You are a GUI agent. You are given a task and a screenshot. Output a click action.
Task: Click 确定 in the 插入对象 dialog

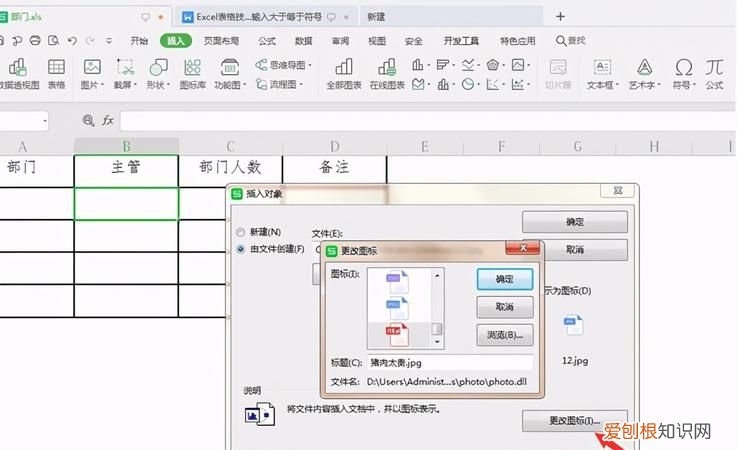[x=575, y=222]
